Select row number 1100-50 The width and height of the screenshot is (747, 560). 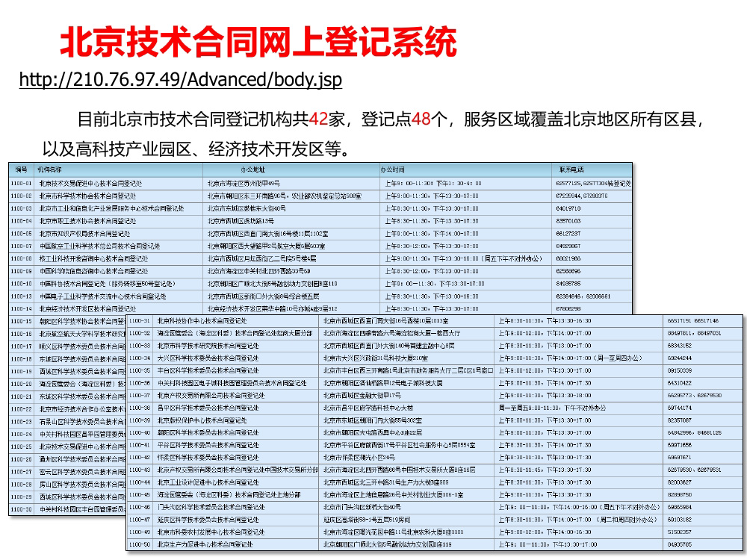(140, 545)
